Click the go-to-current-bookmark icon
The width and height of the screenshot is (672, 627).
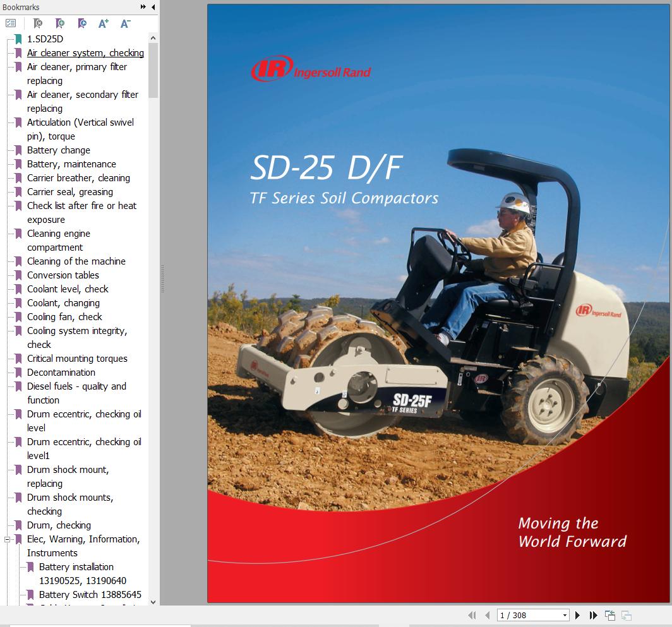pos(82,23)
